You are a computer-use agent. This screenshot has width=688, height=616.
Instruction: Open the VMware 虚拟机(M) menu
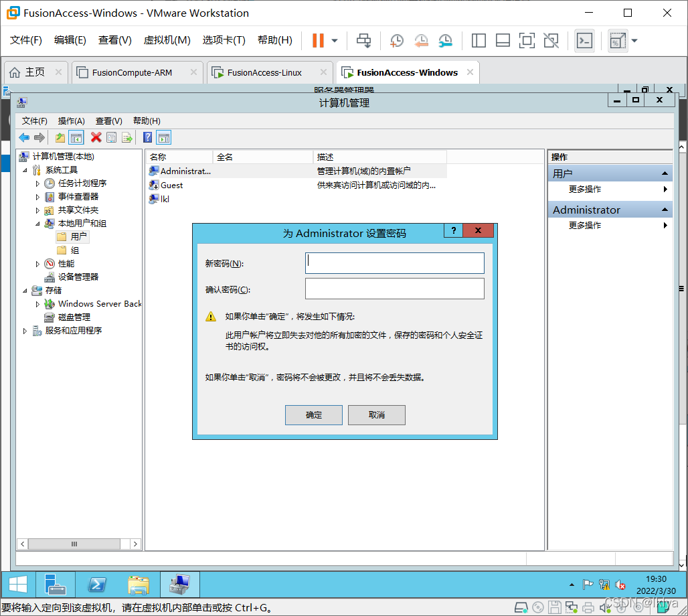[167, 40]
